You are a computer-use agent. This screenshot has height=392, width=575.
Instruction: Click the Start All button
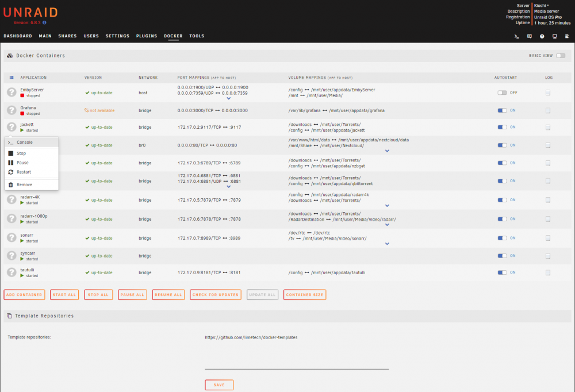[x=64, y=294]
